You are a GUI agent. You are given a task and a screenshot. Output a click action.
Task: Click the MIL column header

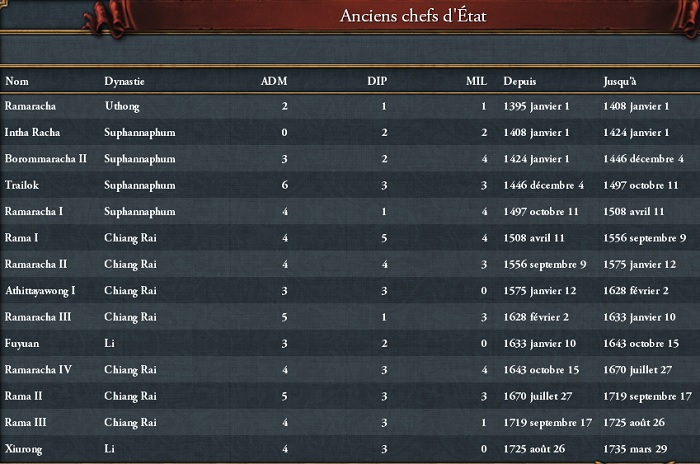[x=476, y=81]
